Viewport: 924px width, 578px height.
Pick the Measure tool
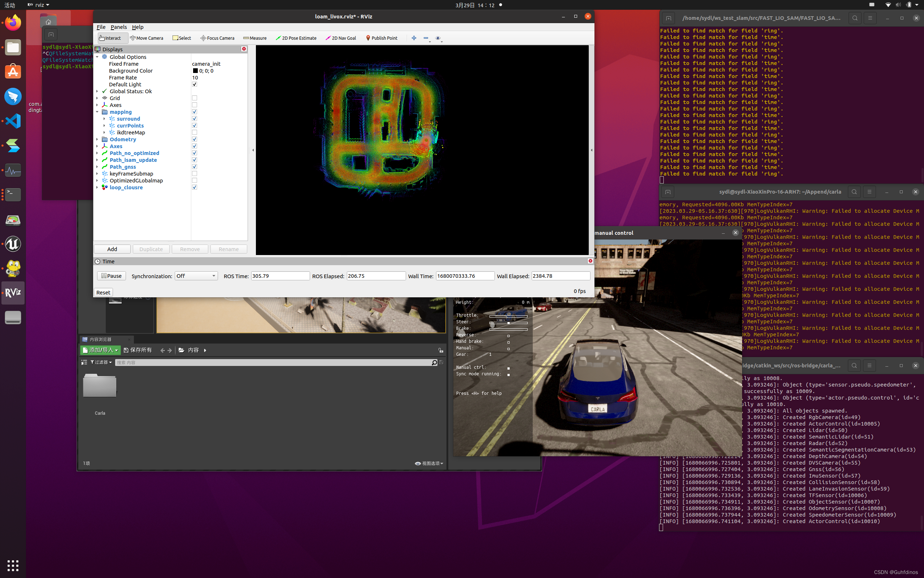(x=255, y=38)
